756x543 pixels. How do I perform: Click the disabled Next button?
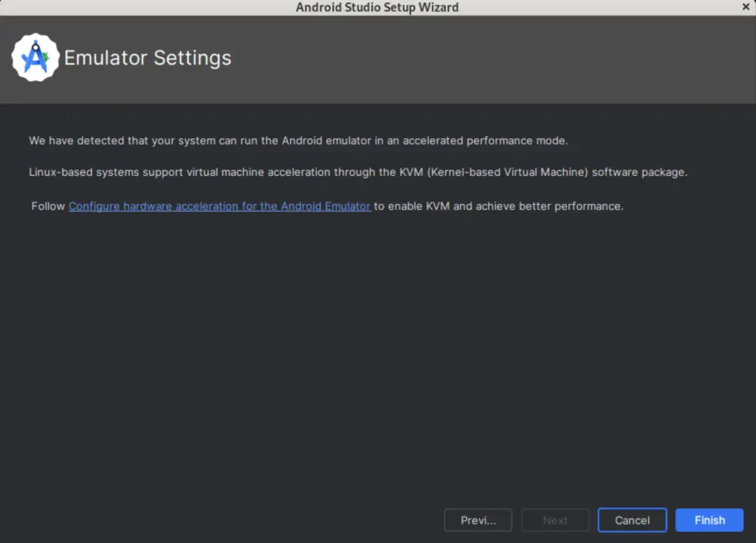[554, 519]
